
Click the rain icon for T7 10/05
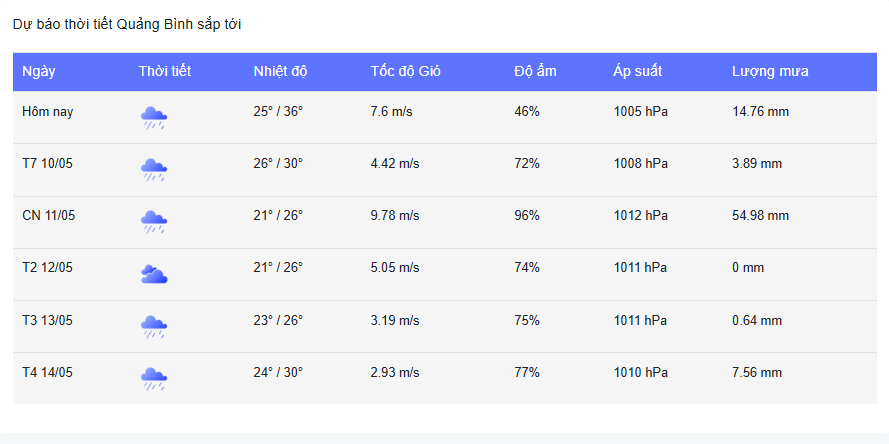[154, 170]
